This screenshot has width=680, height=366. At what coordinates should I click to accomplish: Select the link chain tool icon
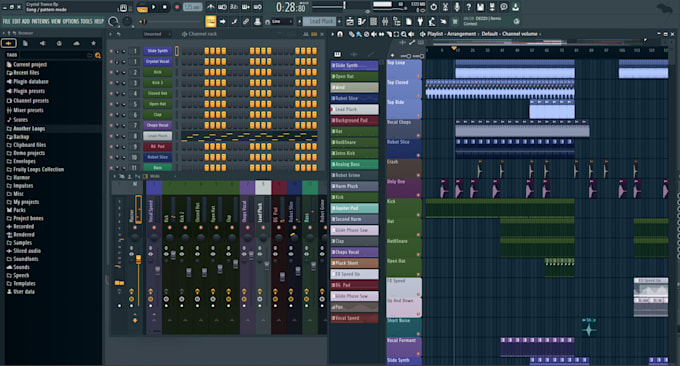tap(245, 21)
